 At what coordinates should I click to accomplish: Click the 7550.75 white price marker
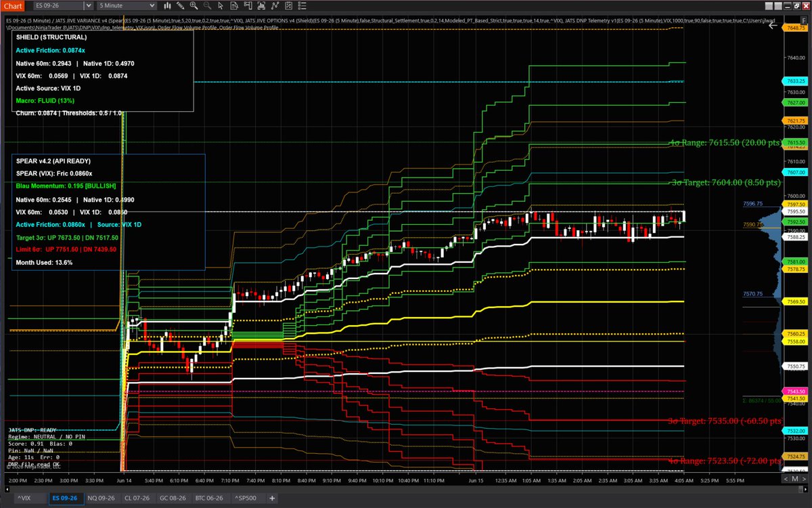coord(795,366)
